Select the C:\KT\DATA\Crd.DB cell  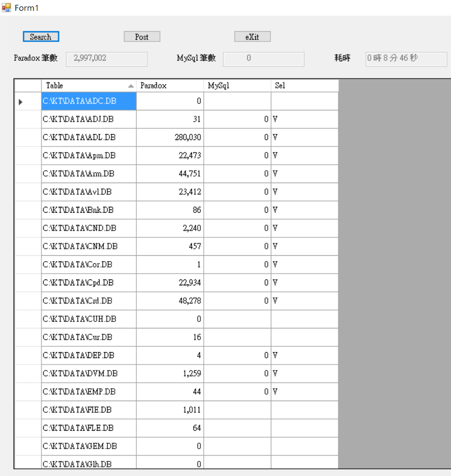click(89, 301)
